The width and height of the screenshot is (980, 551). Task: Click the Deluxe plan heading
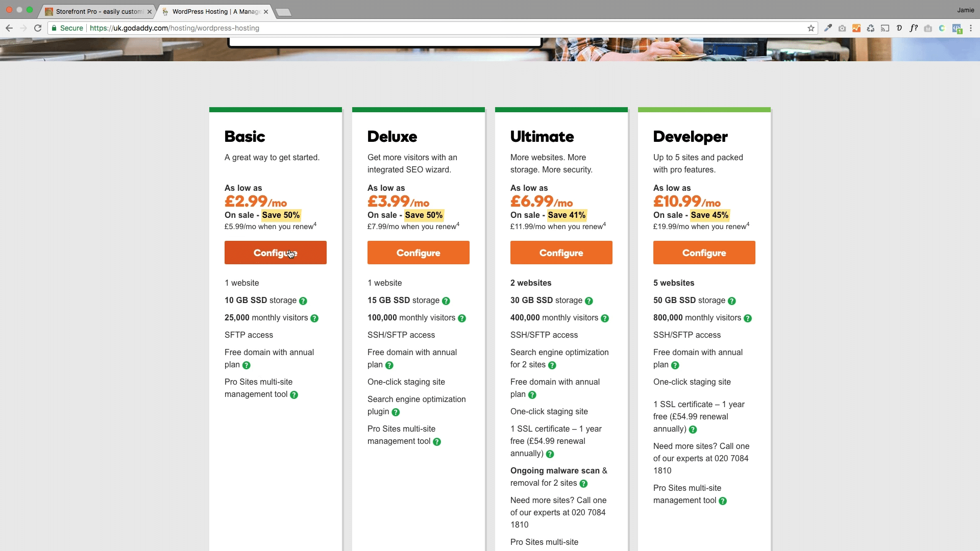(393, 137)
